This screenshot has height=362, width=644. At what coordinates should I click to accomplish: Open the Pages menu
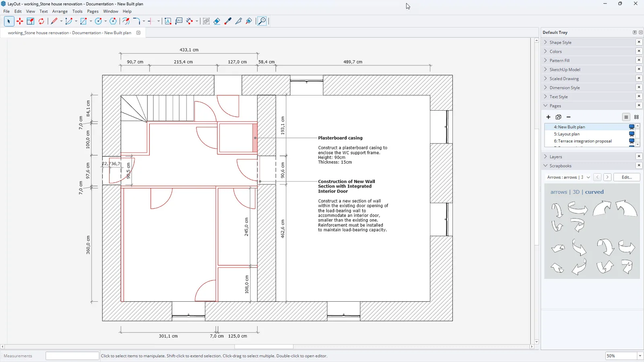click(93, 11)
